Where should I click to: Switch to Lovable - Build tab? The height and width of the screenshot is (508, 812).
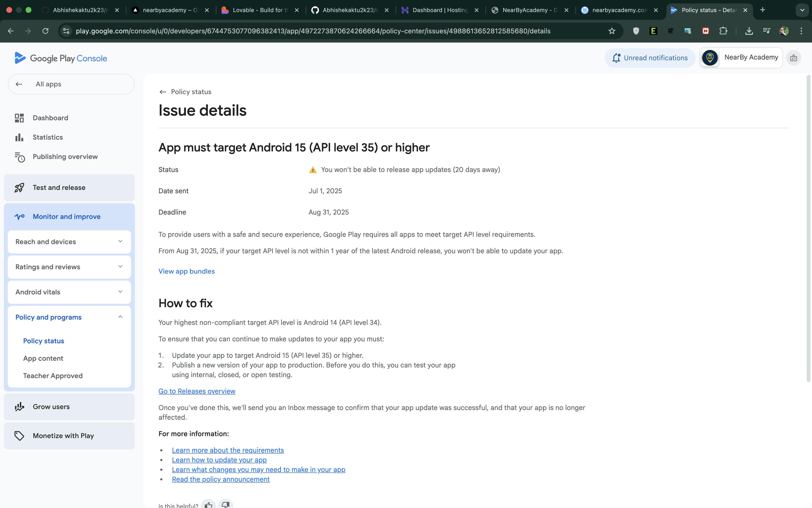260,10
